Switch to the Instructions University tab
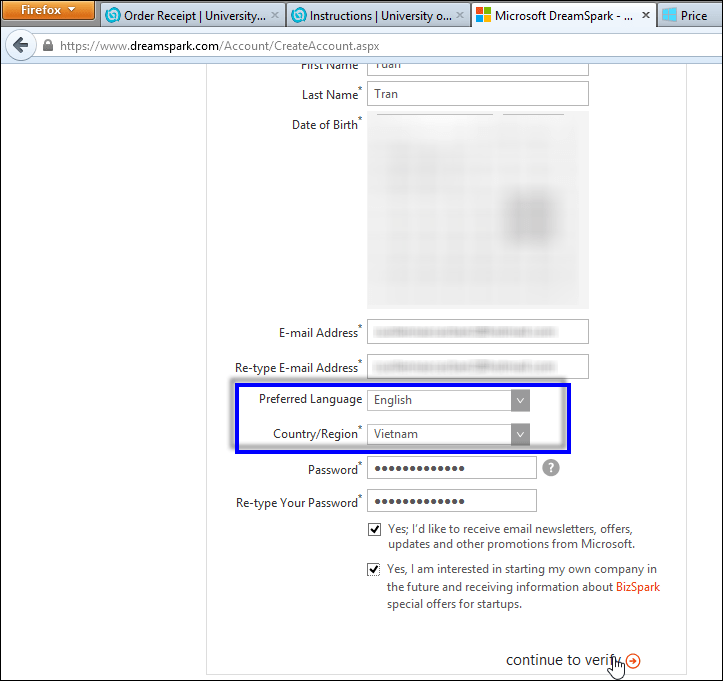The image size is (723, 681). [x=378, y=16]
